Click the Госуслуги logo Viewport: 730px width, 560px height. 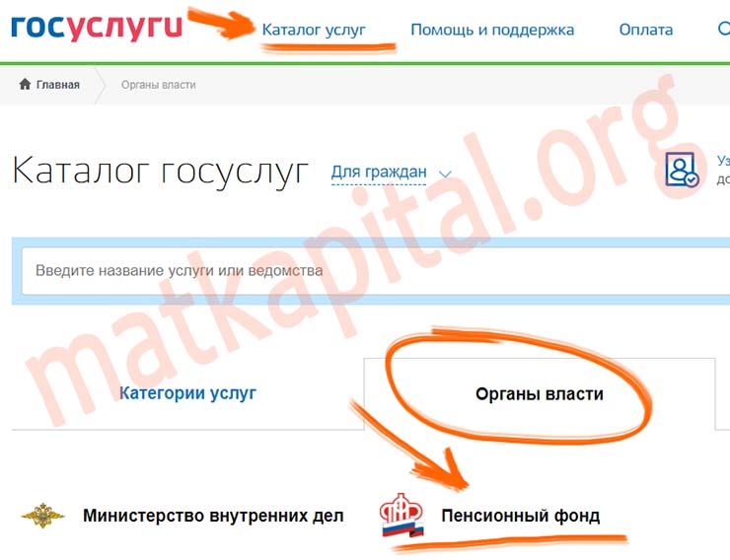pos(97,28)
